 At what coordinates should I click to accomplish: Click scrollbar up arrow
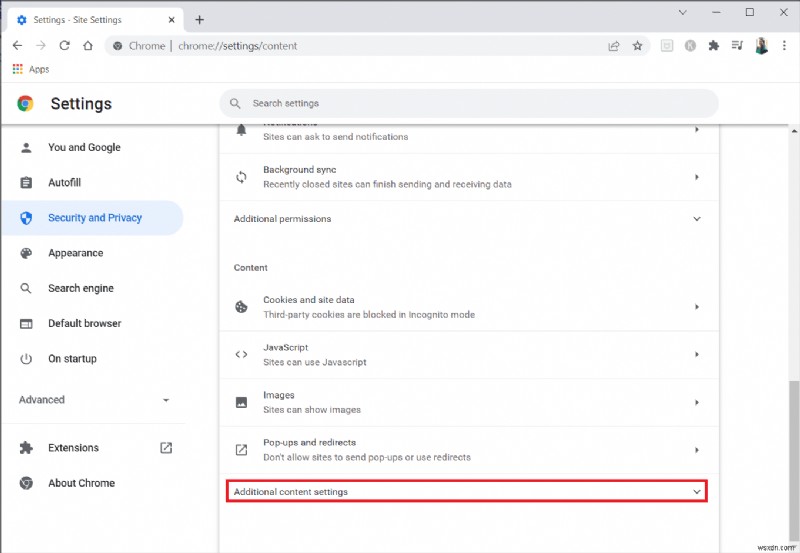pyautogui.click(x=794, y=131)
